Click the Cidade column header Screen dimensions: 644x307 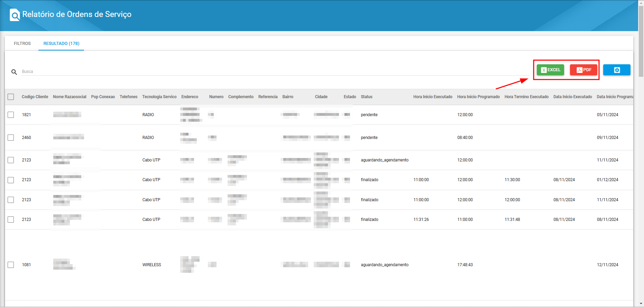point(321,97)
